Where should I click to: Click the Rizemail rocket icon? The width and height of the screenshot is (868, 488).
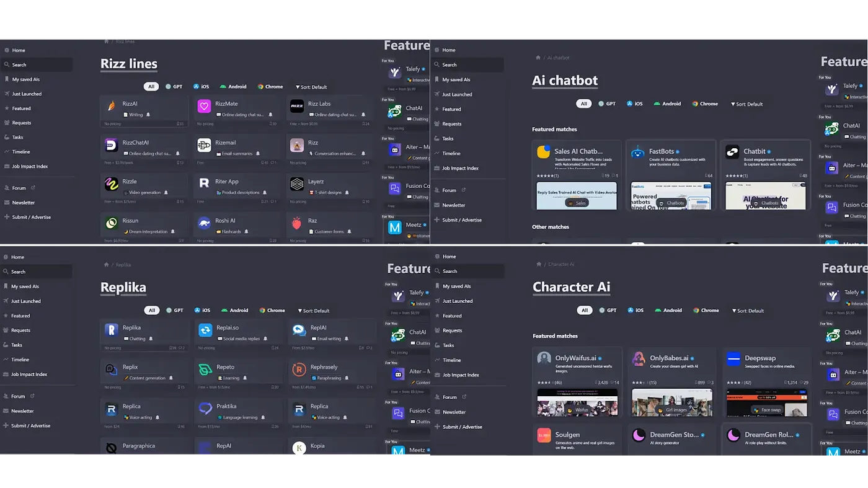(x=204, y=145)
